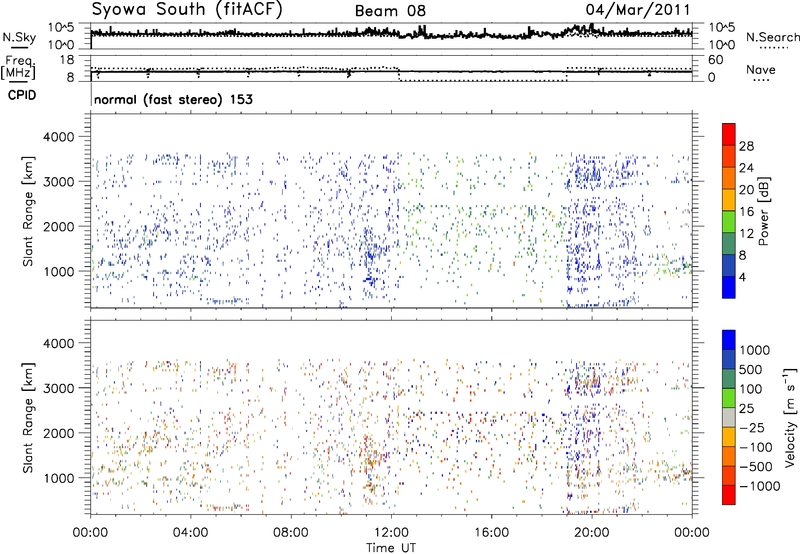The width and height of the screenshot is (800, 554).
Task: Click "Slant Range [km]" label of velocity panel
Action: coord(28,417)
